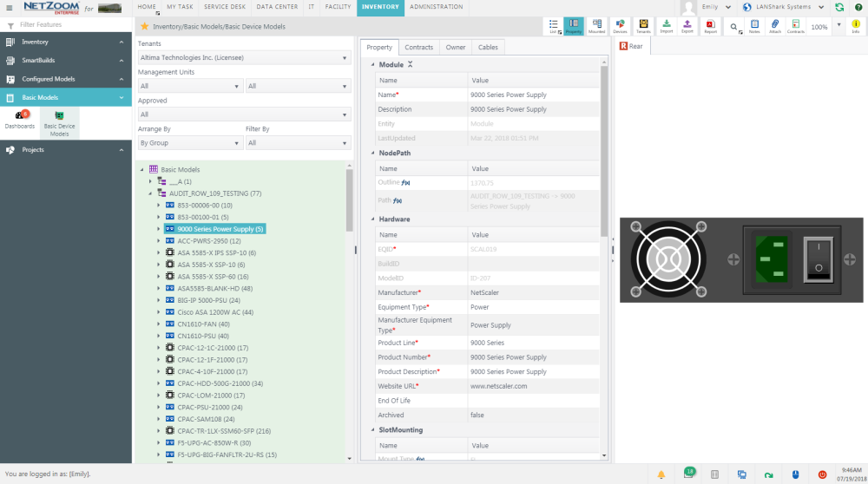Open the hamburger menu icon
Viewport: 868px width, 484px height.
9,7
